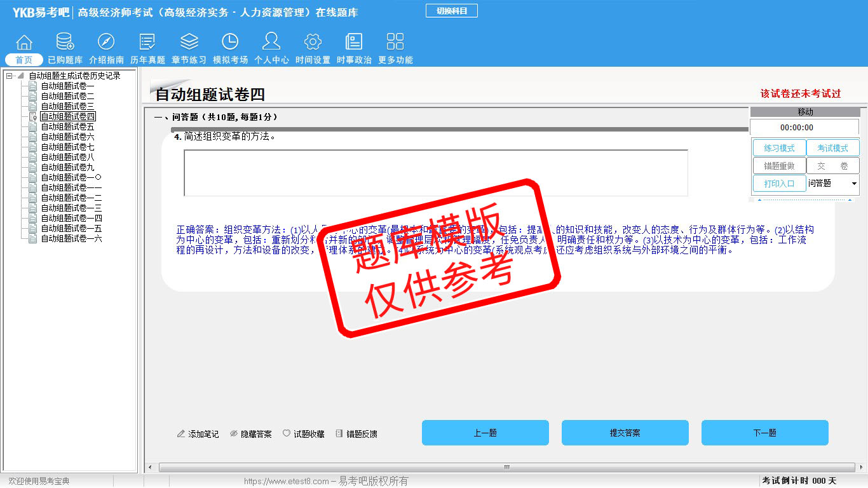
Task: Open 章节练习 layers icon
Action: click(x=189, y=43)
